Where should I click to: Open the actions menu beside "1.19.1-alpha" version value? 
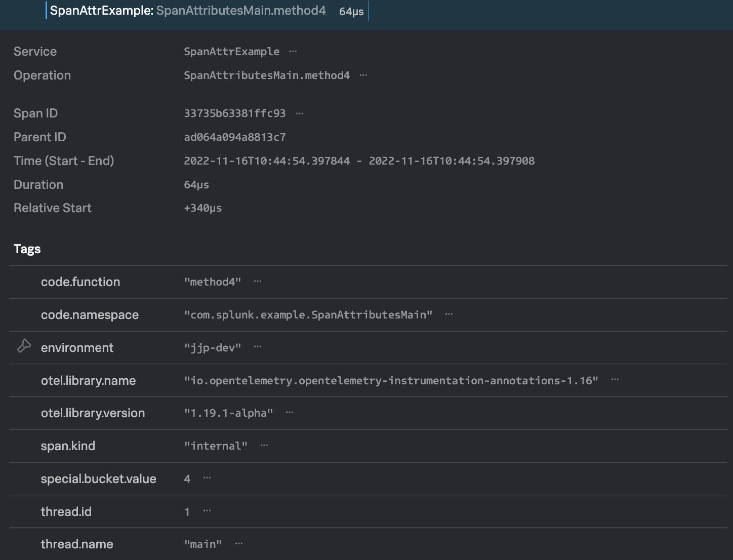pos(290,413)
